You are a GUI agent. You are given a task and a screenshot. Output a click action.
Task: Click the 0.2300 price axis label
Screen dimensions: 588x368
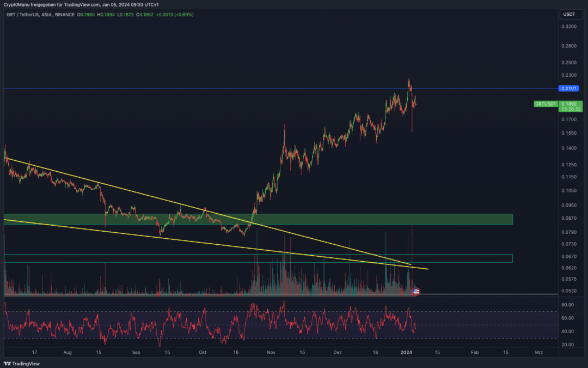click(569, 75)
